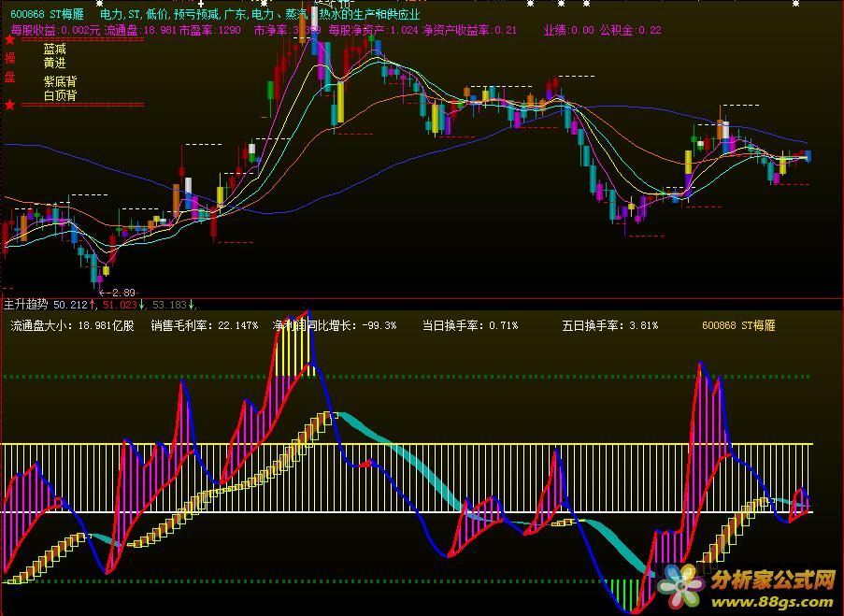Click the 流通盘大小:18.981亿股 label

[x=72, y=326]
